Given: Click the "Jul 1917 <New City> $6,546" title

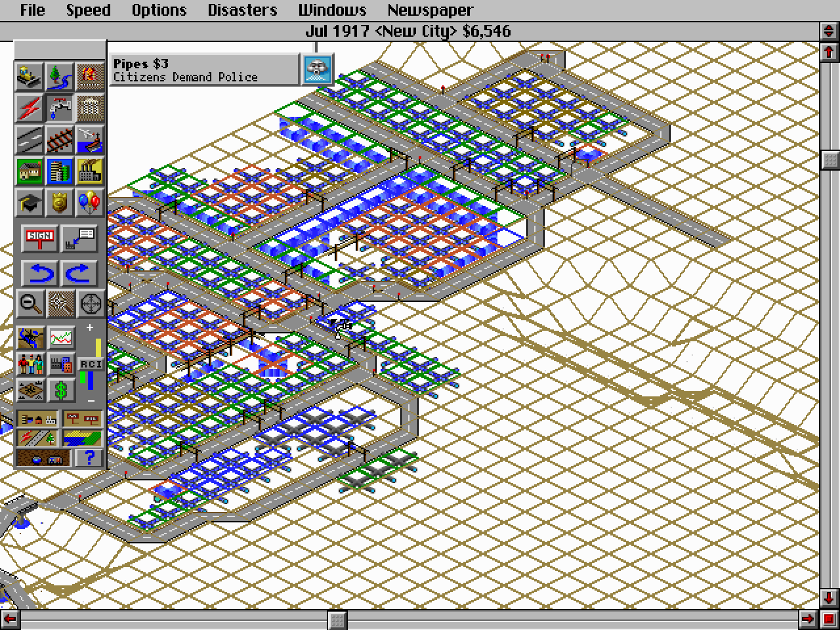Looking at the screenshot, I should point(408,31).
